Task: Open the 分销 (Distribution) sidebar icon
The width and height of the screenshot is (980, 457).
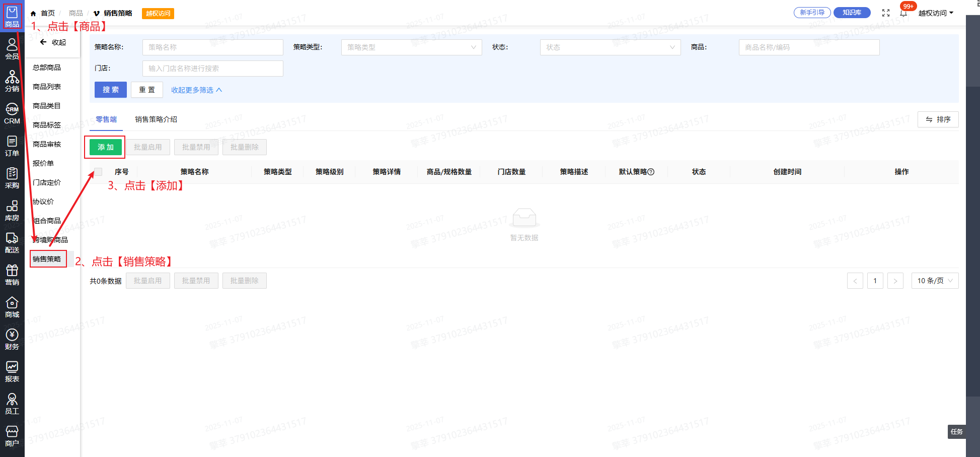Action: (x=12, y=81)
